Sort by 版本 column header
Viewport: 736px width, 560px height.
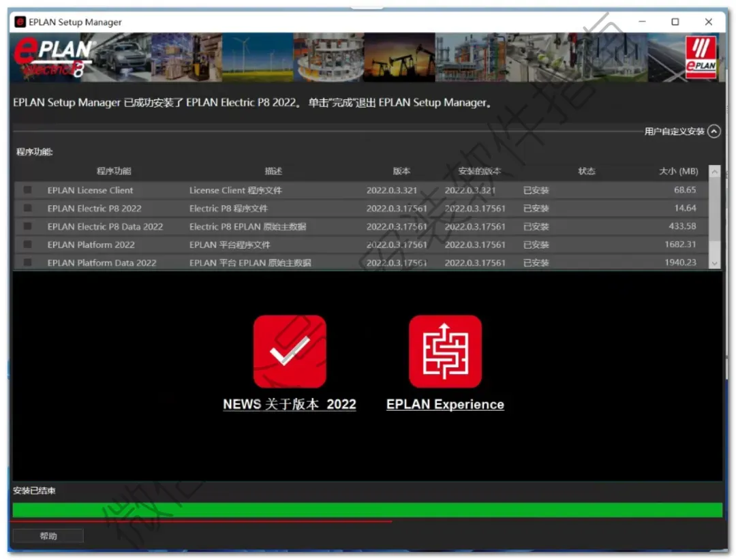click(x=401, y=171)
